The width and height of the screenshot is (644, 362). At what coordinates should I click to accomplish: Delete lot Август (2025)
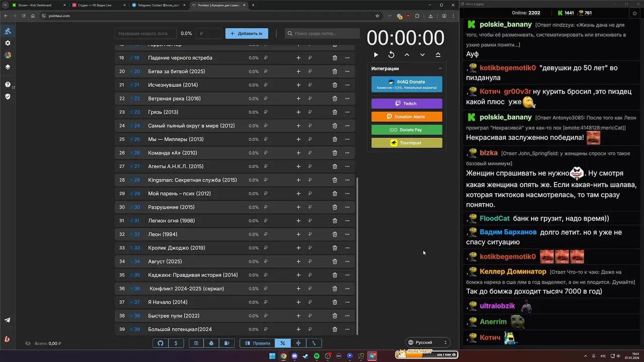tap(335, 261)
